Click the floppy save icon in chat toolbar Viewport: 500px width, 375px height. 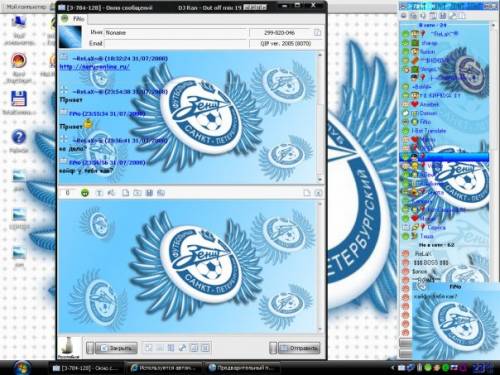[149, 193]
